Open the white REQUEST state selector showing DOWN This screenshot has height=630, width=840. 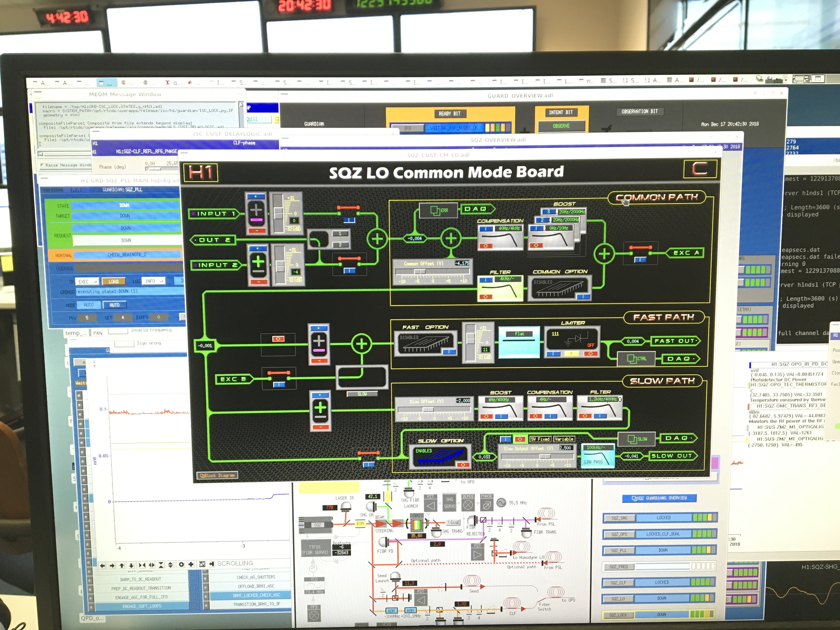click(127, 240)
